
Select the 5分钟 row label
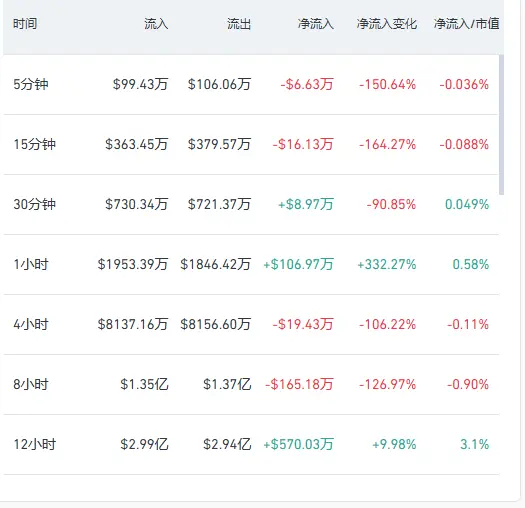pos(31,84)
